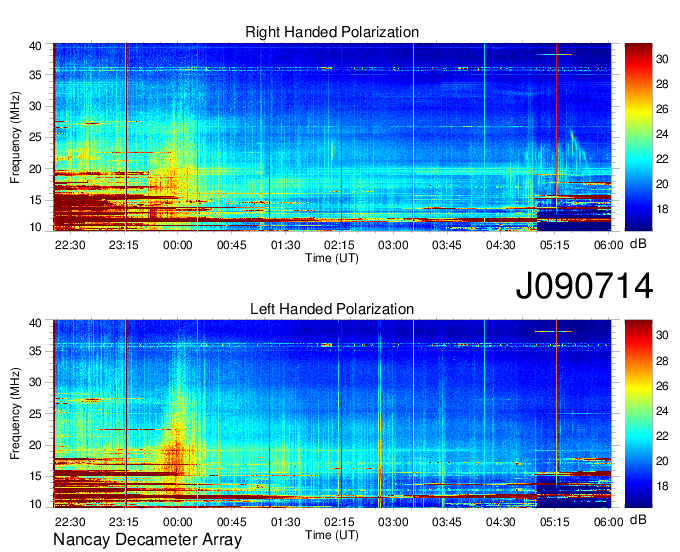680x552 pixels.
Task: Click the '30' frequency tick on the top plot
Action: [35, 106]
